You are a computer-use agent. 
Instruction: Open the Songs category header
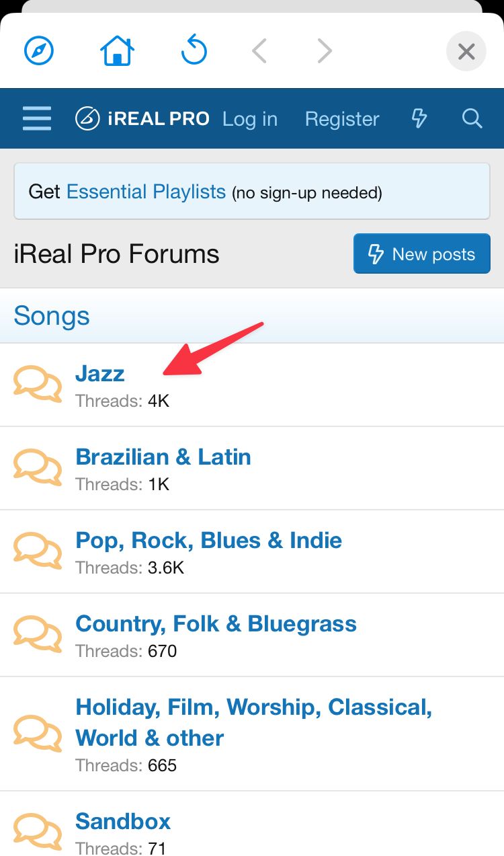point(52,315)
